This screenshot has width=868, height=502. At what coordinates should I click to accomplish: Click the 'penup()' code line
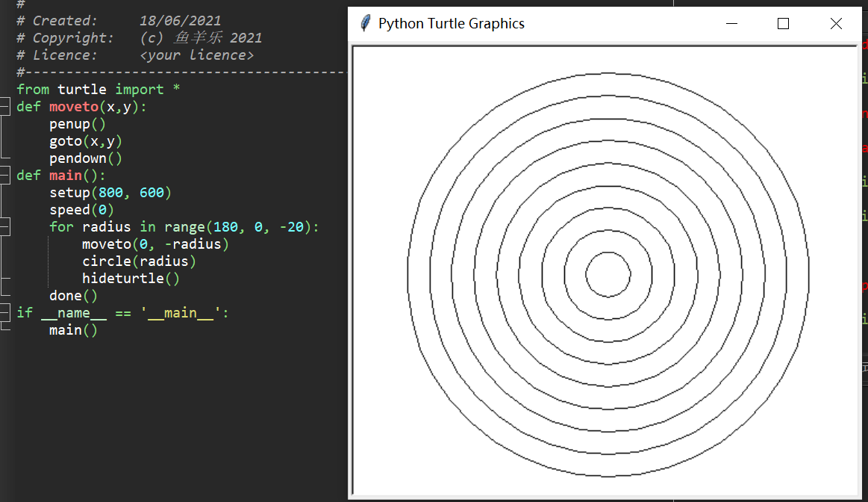(77, 123)
